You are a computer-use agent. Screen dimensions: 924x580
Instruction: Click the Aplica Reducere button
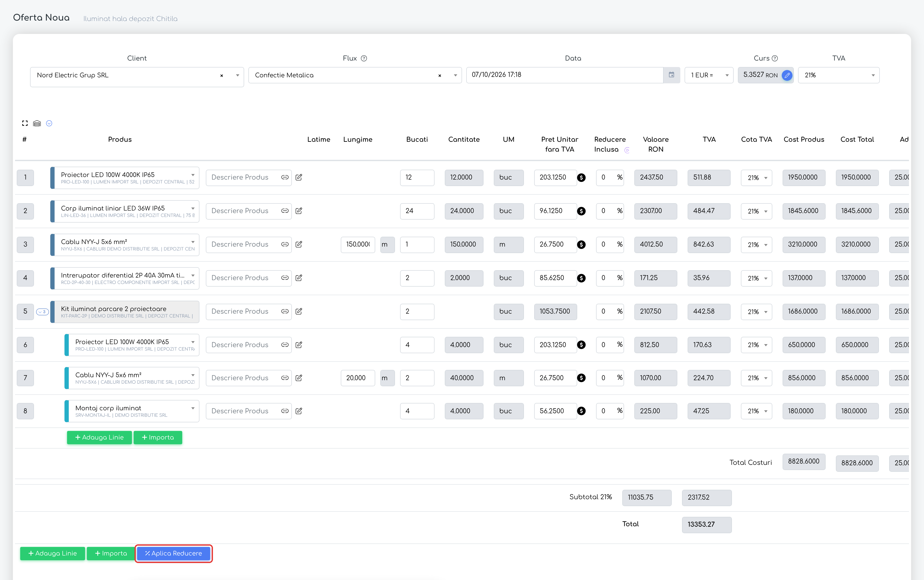(x=173, y=553)
